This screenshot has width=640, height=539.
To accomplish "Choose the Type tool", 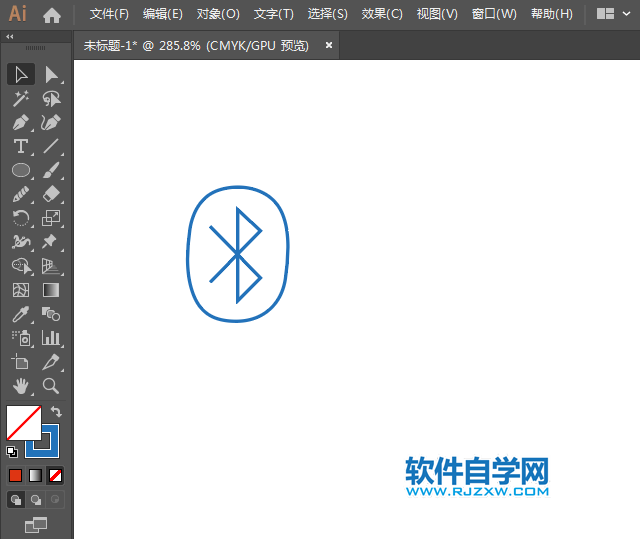I will coord(20,147).
